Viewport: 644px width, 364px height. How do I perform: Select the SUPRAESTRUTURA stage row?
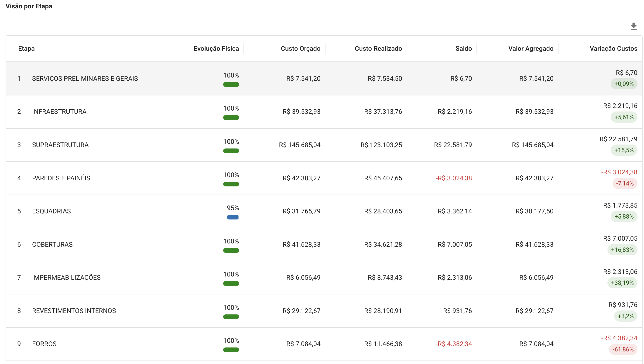click(x=324, y=145)
